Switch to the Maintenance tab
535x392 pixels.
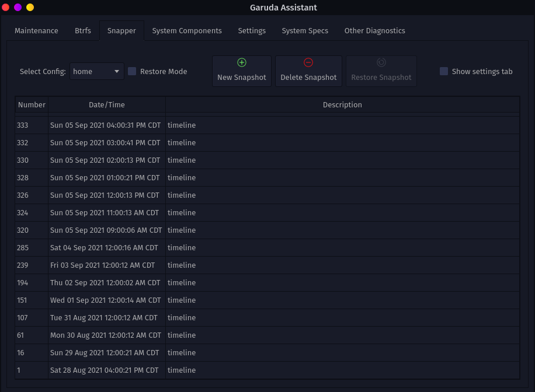click(x=36, y=31)
